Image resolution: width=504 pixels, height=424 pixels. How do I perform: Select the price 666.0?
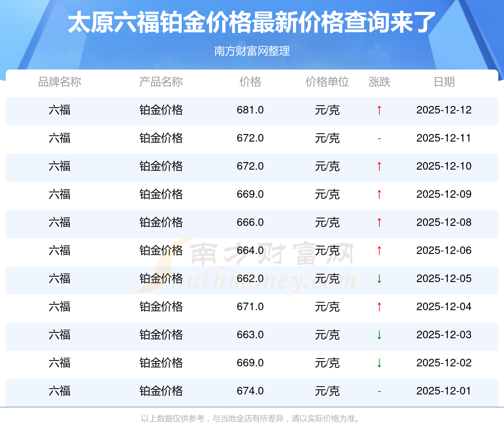point(250,222)
